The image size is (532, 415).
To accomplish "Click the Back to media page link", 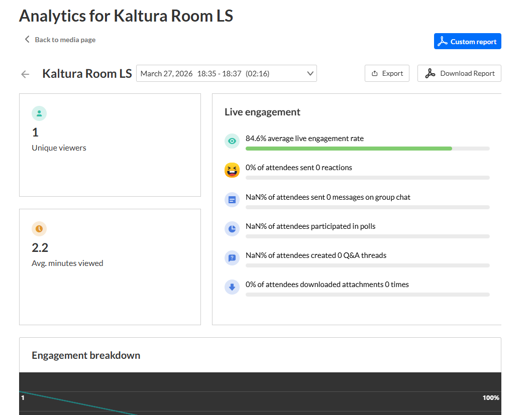I will (60, 40).
